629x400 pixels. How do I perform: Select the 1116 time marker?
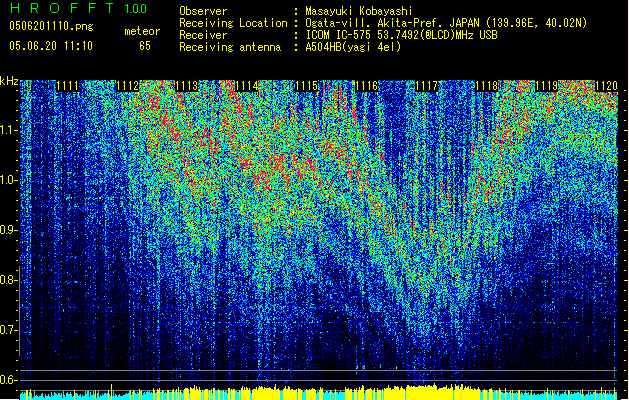367,86
